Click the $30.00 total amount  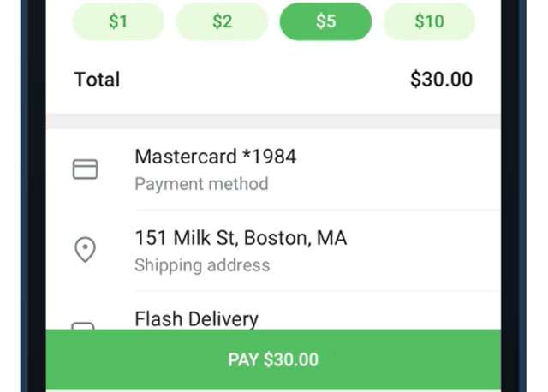[x=441, y=80]
